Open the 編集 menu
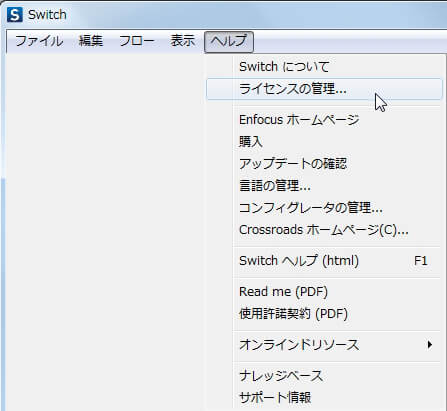This screenshot has width=447, height=411. pos(91,41)
